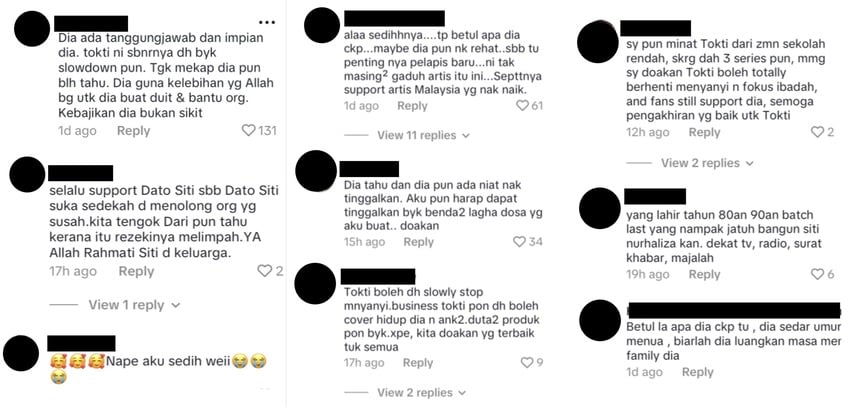Tap the heart with 34 likes
The height and width of the screenshot is (415, 860).
pyautogui.click(x=519, y=241)
